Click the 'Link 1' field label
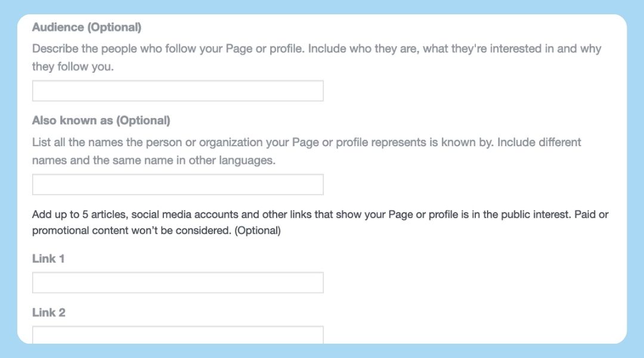 pyautogui.click(x=48, y=258)
